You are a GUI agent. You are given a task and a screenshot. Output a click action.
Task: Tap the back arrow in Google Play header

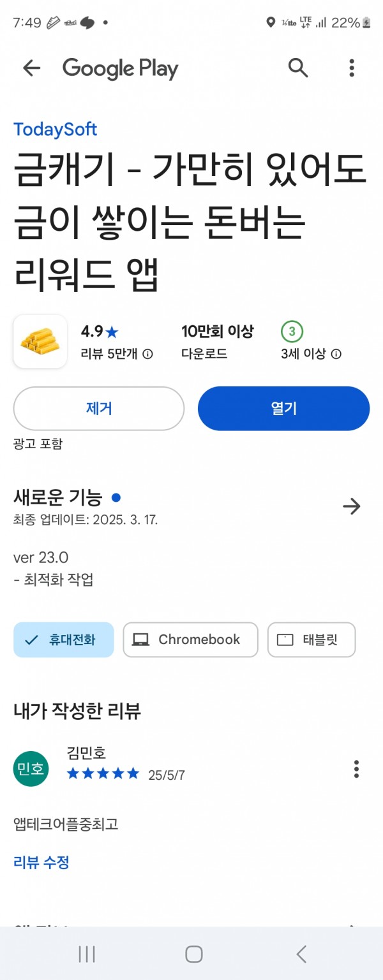tap(31, 68)
